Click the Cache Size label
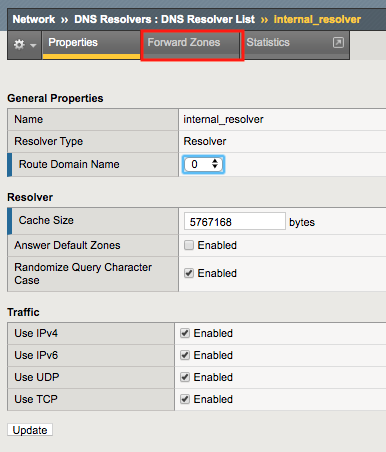 [x=46, y=220]
